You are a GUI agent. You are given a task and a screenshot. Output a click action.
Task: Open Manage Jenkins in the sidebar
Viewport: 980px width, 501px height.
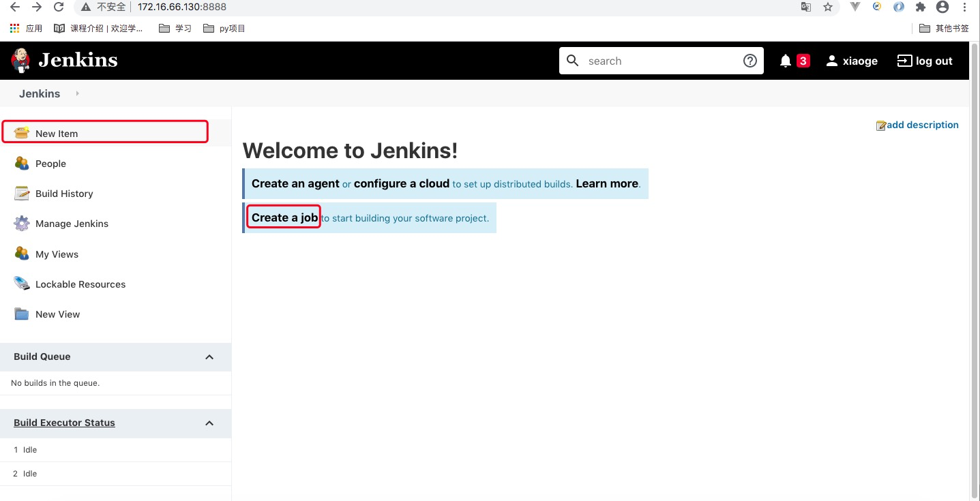(x=72, y=224)
